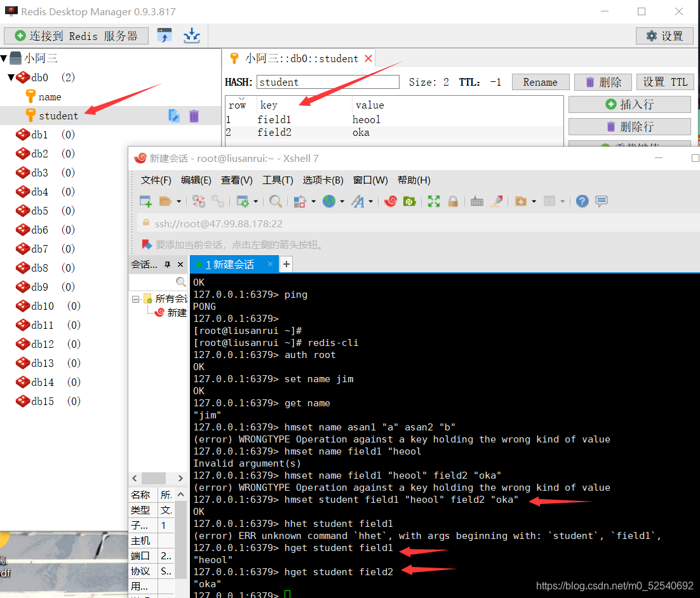Click the layout grid icon in Xshell toolbar
The height and width of the screenshot is (598, 700).
click(x=549, y=201)
